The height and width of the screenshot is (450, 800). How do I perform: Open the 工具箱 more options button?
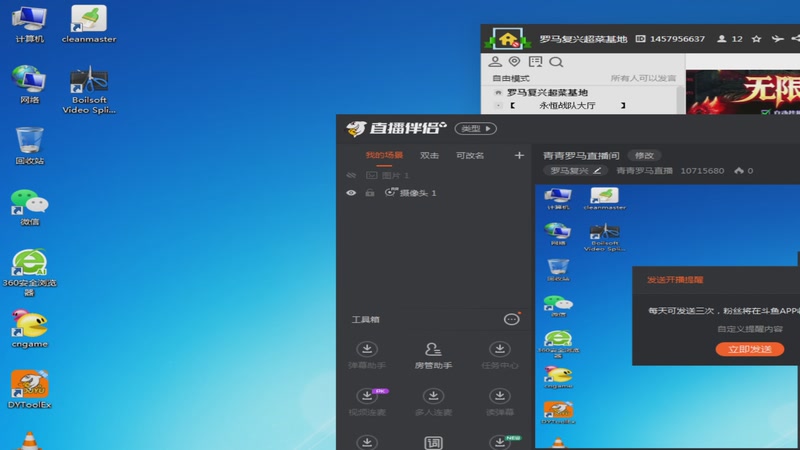coord(511,319)
